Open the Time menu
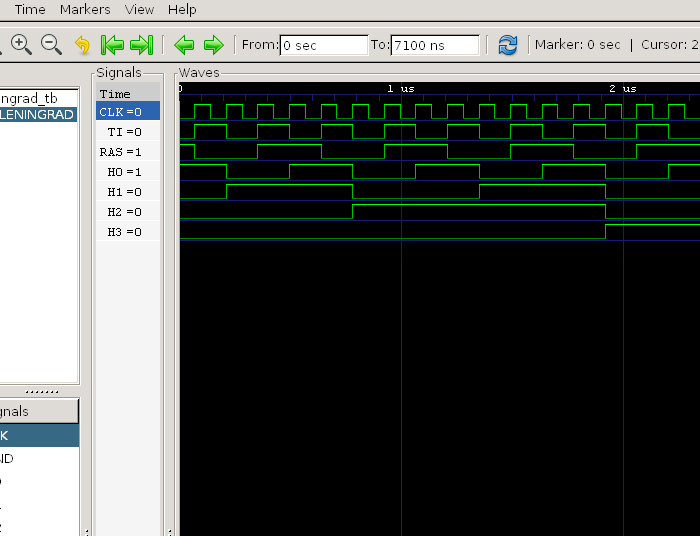The image size is (700, 536). coord(30,9)
